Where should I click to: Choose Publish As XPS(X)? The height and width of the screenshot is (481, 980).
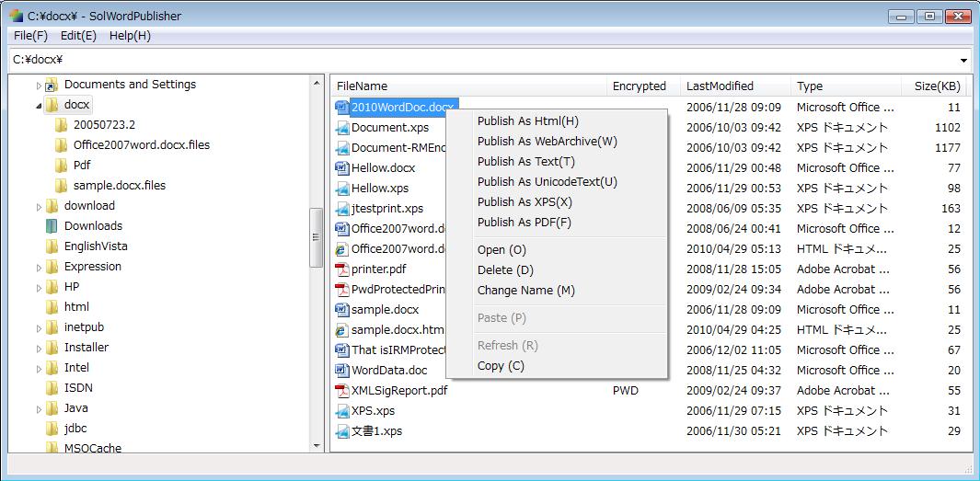coord(557,201)
